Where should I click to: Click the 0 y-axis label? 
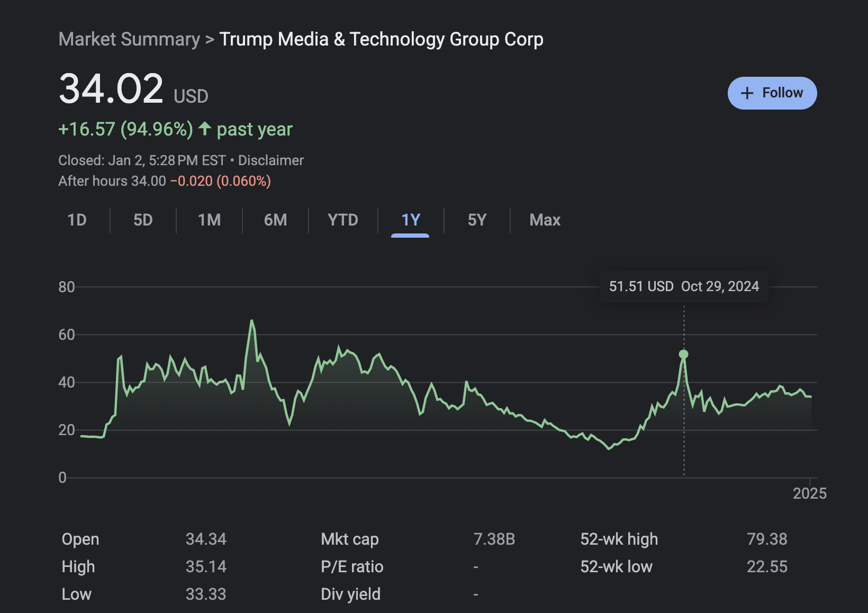pos(62,477)
